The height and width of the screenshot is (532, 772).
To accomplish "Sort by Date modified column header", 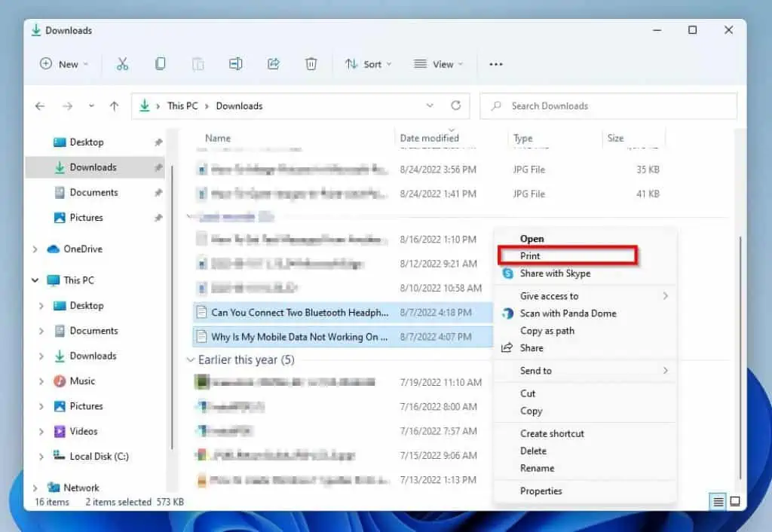I will coord(429,139).
